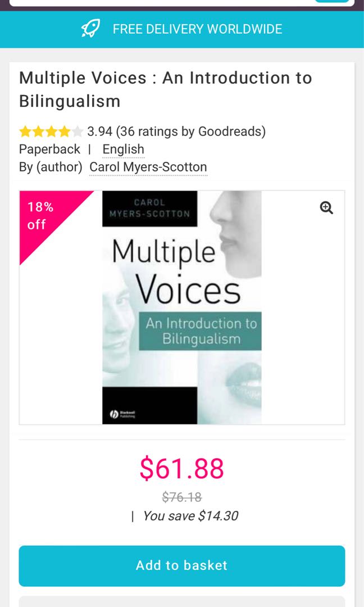
Task: Select the fifth gray star
Action: 76,131
